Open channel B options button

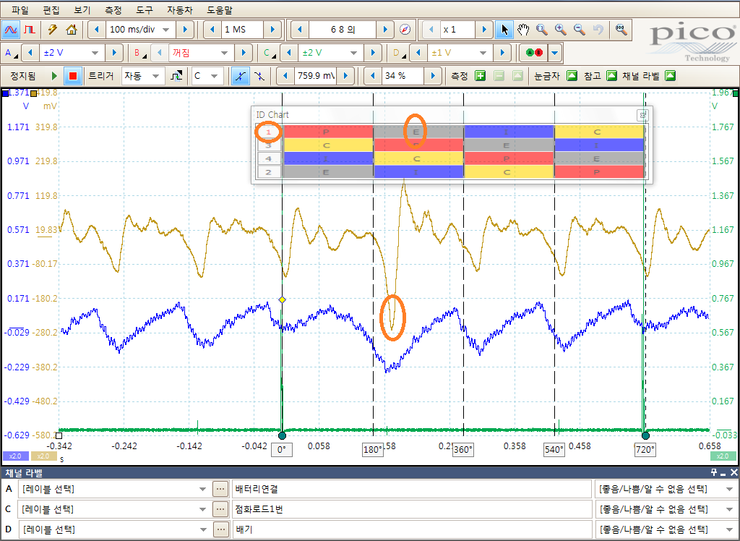pyautogui.click(x=140, y=53)
